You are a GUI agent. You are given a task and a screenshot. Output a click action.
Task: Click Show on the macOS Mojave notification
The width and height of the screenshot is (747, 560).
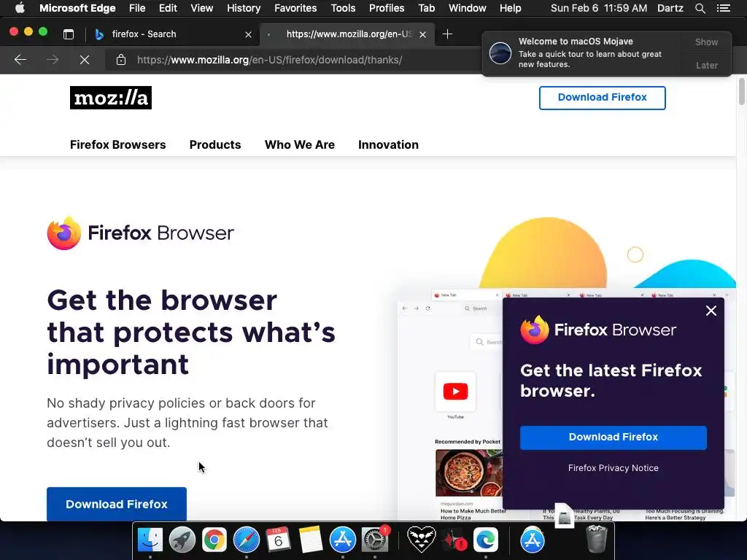706,42
